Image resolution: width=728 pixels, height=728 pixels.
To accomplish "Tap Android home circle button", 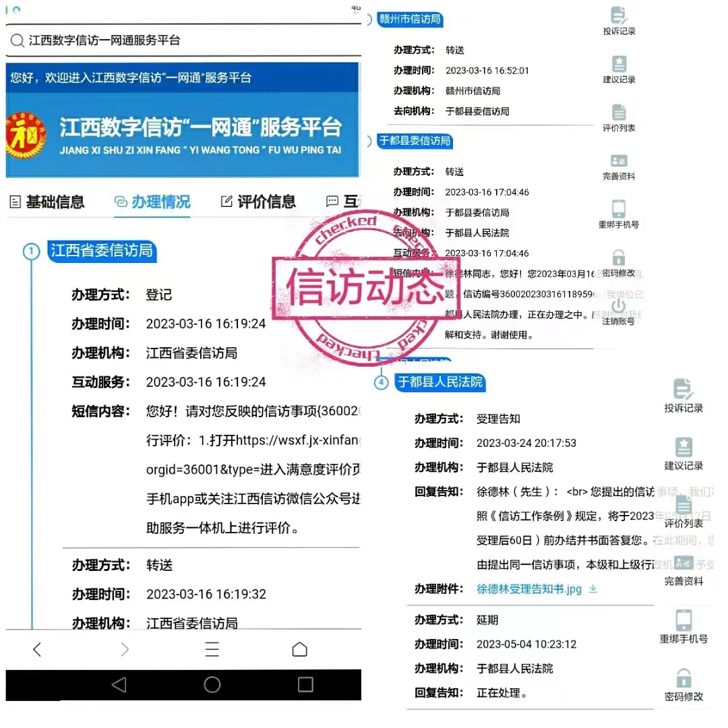I will click(212, 684).
